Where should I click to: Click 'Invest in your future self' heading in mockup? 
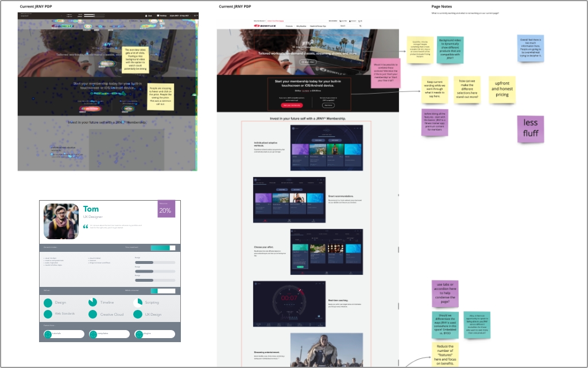click(308, 118)
